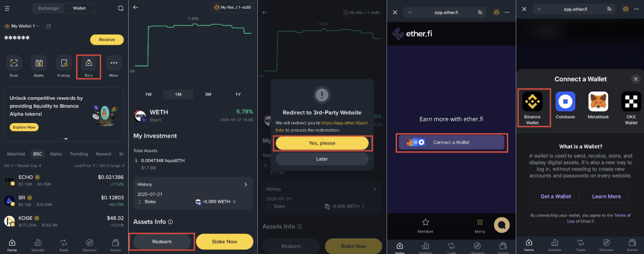The height and width of the screenshot is (254, 644).
Task: Switch to the Trending market tab
Action: click(78, 154)
